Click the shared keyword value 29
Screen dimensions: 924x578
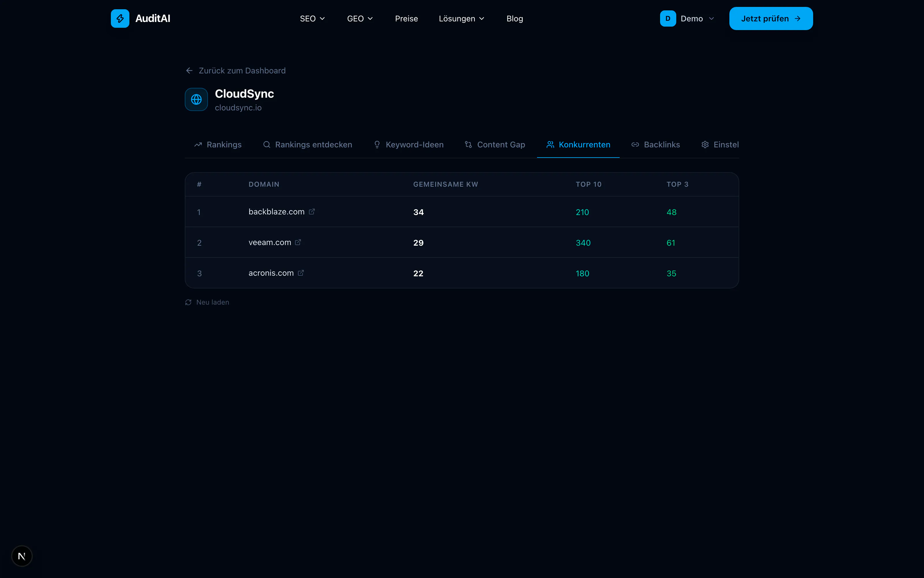point(418,243)
